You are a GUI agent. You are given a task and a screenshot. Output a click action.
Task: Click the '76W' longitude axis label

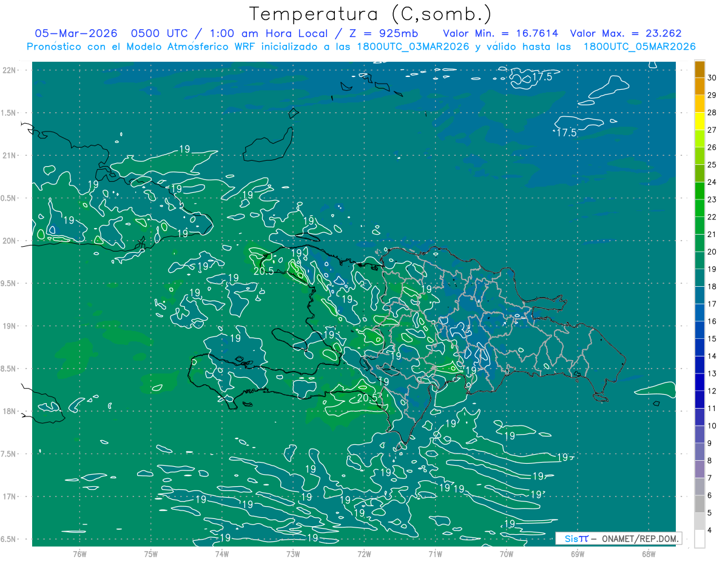tap(79, 554)
